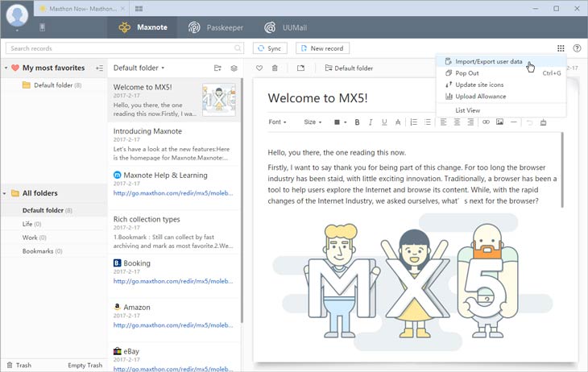Toggle Bold formatting
This screenshot has height=372, width=588.
[358, 122]
